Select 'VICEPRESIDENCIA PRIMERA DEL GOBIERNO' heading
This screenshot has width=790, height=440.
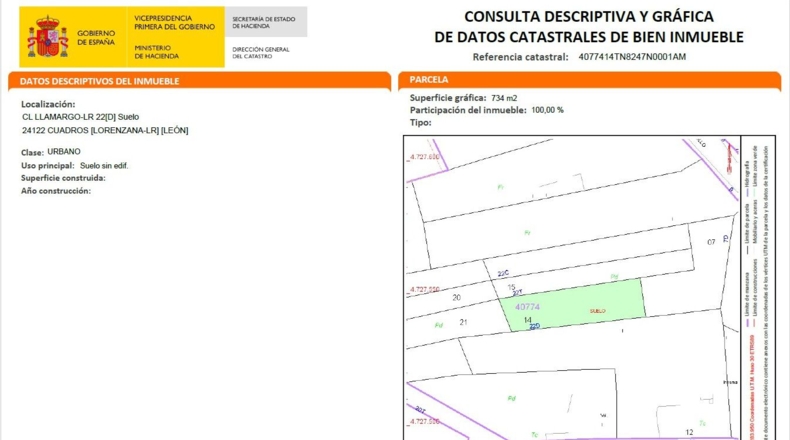(174, 22)
